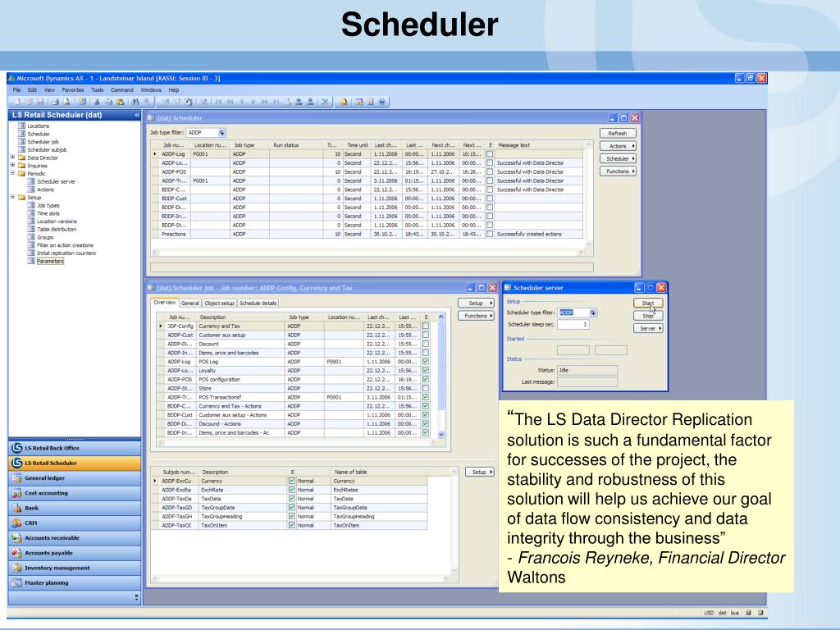The height and width of the screenshot is (630, 840).
Task: Click the Scheduler sleep sec. input field
Action: [x=573, y=325]
